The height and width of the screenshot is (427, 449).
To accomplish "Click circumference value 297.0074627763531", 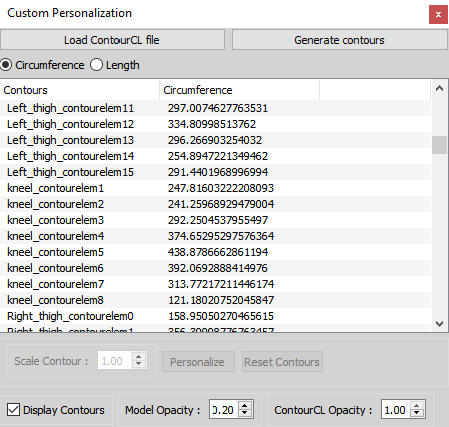I will (218, 108).
